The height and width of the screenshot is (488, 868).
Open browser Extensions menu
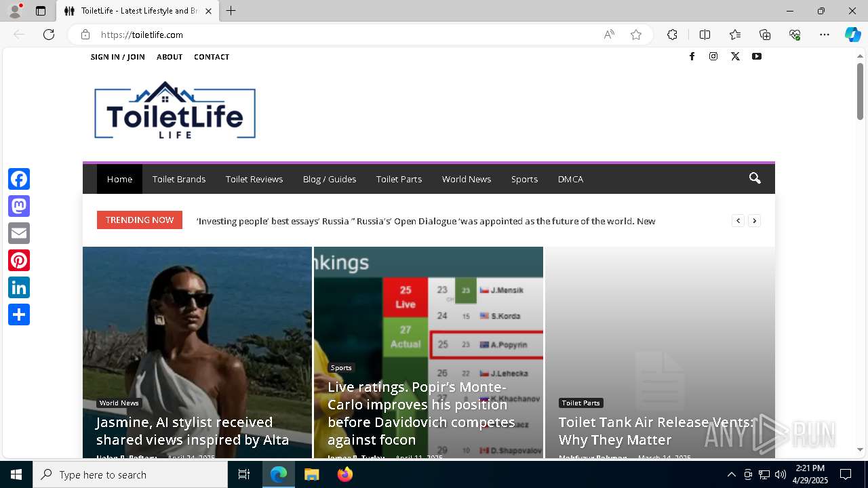[x=672, y=35]
